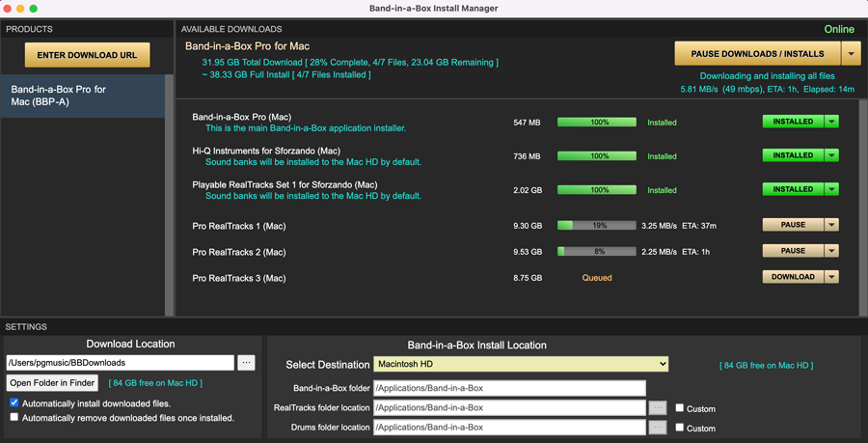Expand dropdown next to Band-in-a-Box Pro (Mac) INSTALLED
The image size is (868, 443).
click(831, 122)
